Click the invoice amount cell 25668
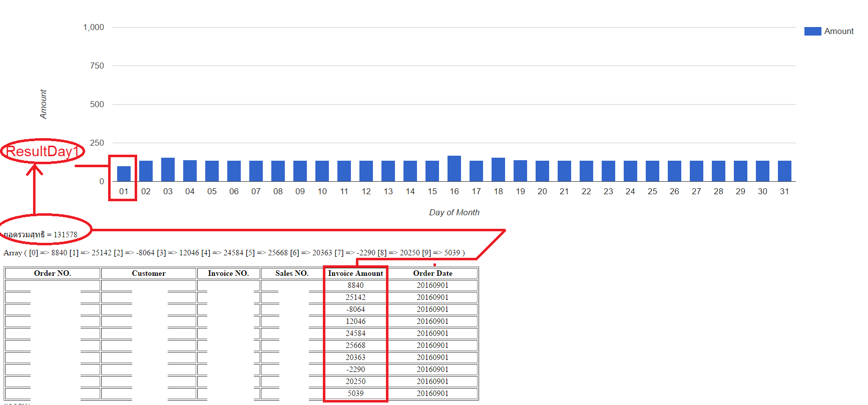The height and width of the screenshot is (405, 868). tap(355, 345)
